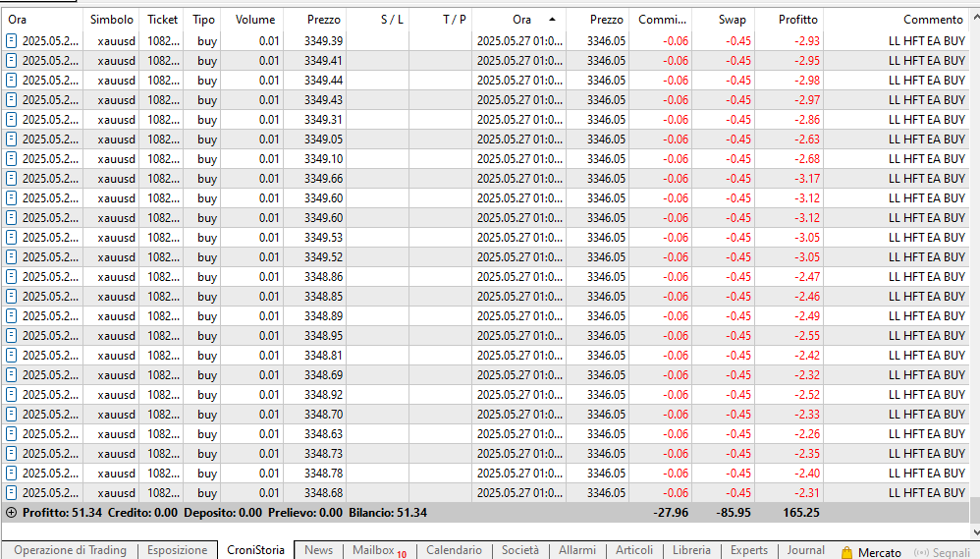Open the News tab
This screenshot has height=559, width=980.
pos(319,550)
